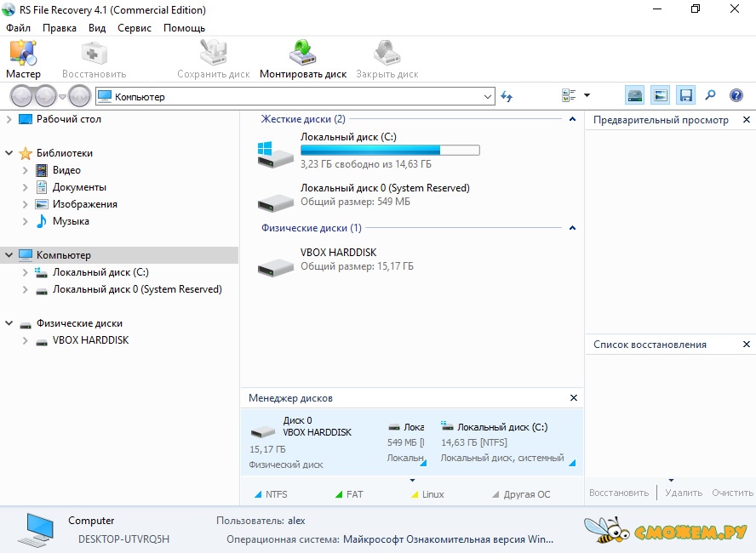756x553 pixels.
Task: Open the Компьютер address bar dropdown
Action: pos(488,97)
